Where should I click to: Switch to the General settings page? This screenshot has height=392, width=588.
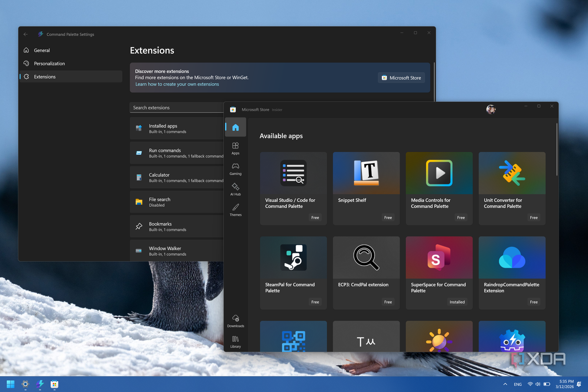(x=41, y=50)
